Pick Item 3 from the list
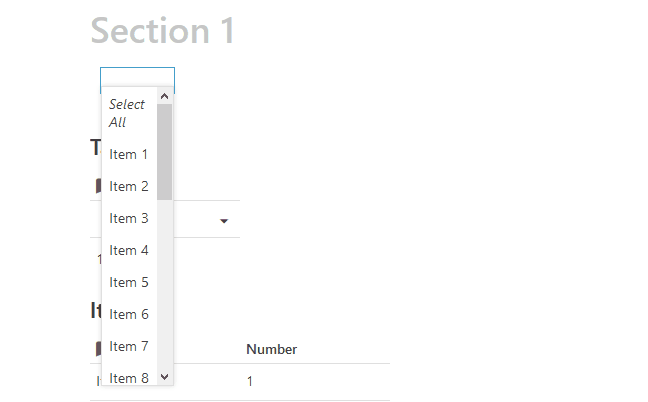The height and width of the screenshot is (402, 648). coord(129,218)
